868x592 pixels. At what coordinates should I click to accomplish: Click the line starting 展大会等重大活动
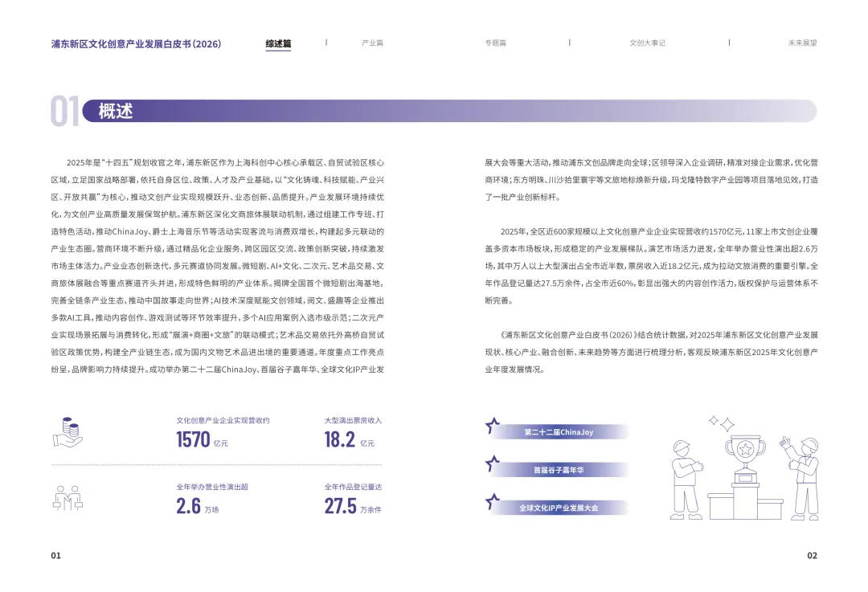pyautogui.click(x=652, y=163)
